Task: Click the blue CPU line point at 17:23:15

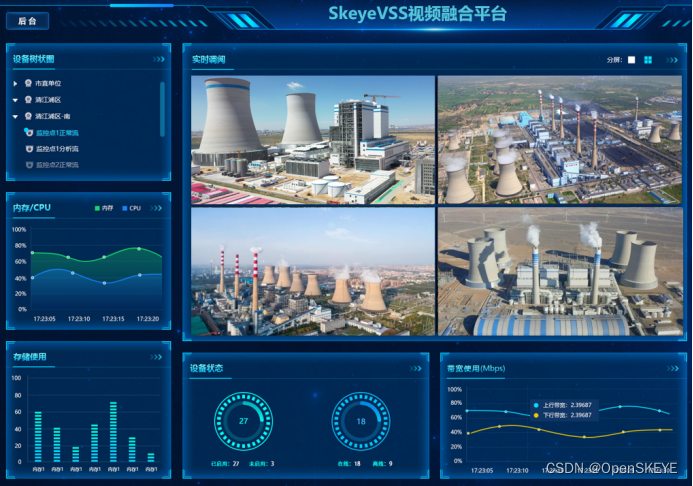Action: 104,283
